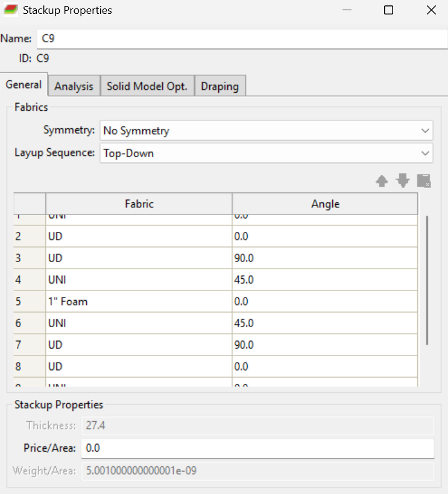Select the 1" Foam fabric cell
The height and width of the screenshot is (494, 448).
(x=139, y=301)
